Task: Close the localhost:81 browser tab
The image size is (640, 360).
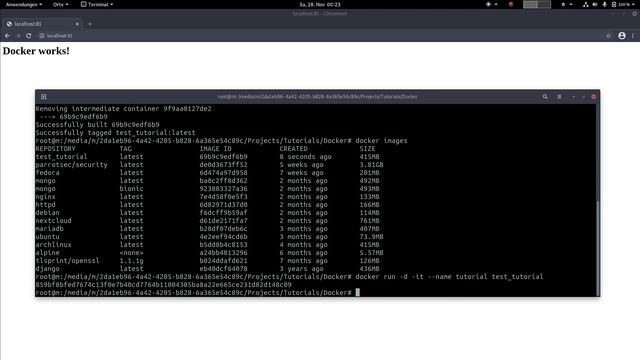Action: coord(77,24)
